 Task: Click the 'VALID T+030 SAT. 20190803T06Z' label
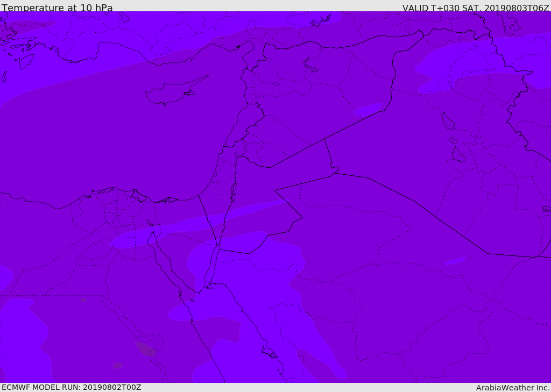point(476,8)
